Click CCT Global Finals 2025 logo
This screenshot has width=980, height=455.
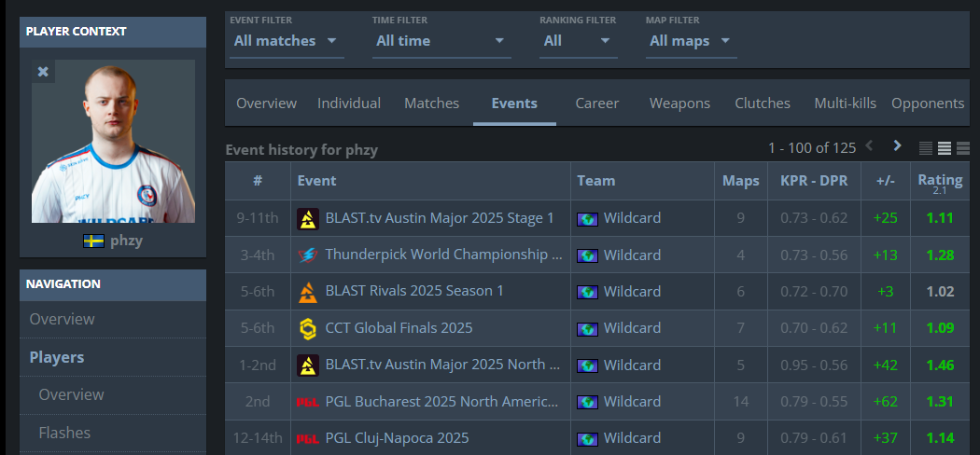click(307, 327)
